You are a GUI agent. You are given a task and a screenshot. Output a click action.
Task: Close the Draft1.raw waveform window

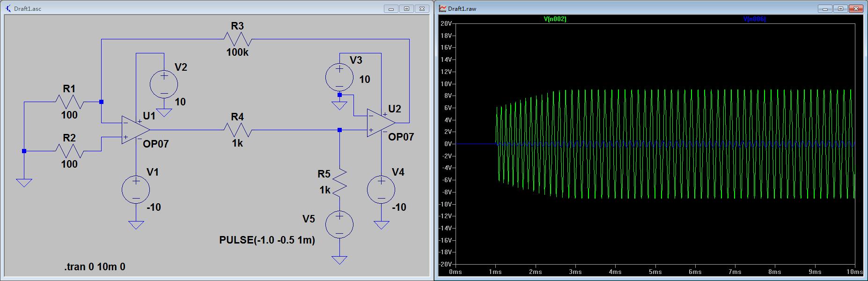pyautogui.click(x=856, y=8)
